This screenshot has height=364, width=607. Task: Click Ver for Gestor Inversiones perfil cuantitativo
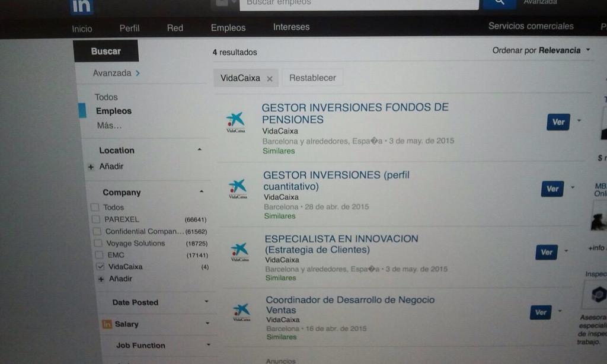552,189
